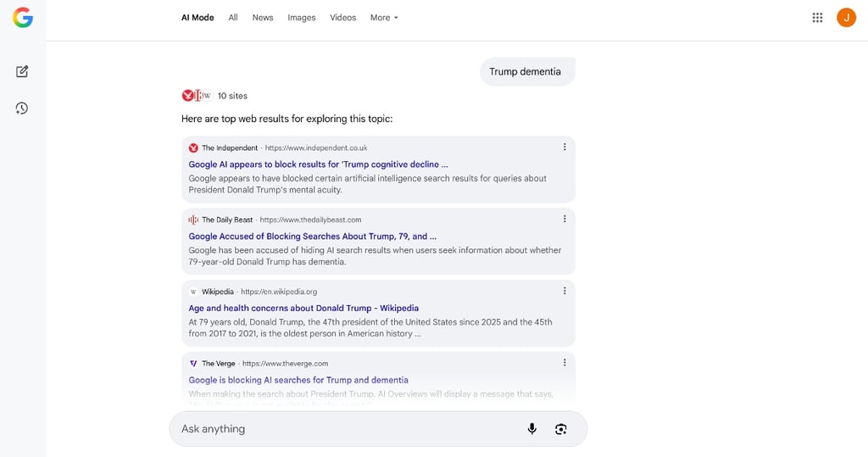Image resolution: width=868 pixels, height=457 pixels.
Task: Open the Google apps grid
Action: [x=817, y=18]
